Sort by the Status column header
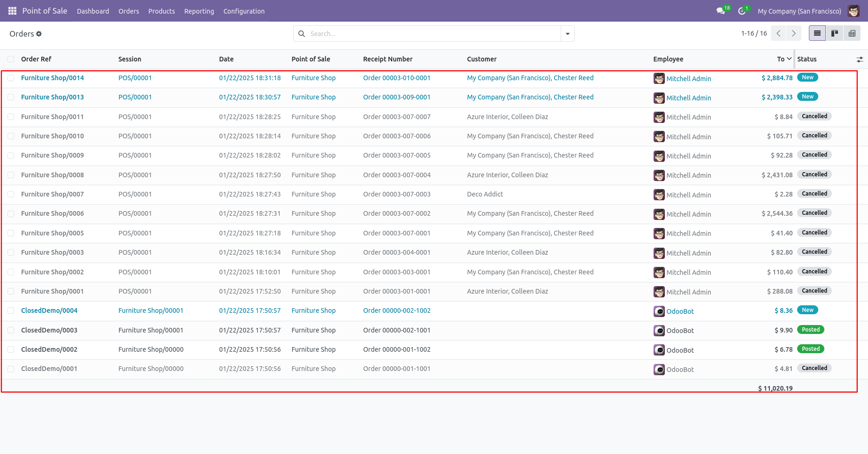 (x=807, y=59)
